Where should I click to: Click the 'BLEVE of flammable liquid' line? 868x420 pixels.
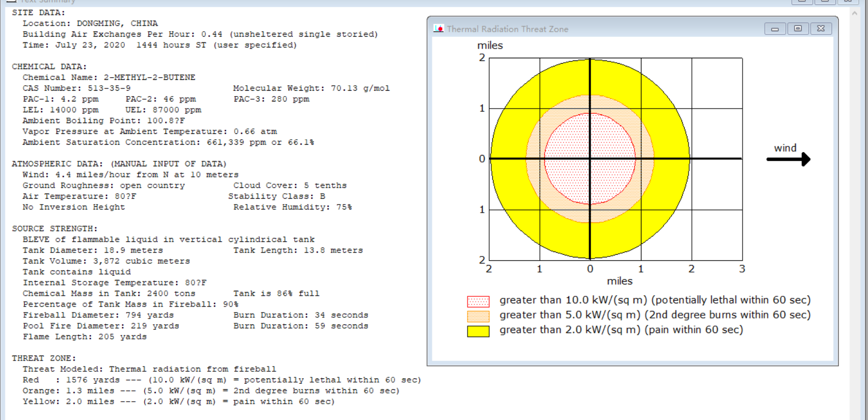coord(169,239)
